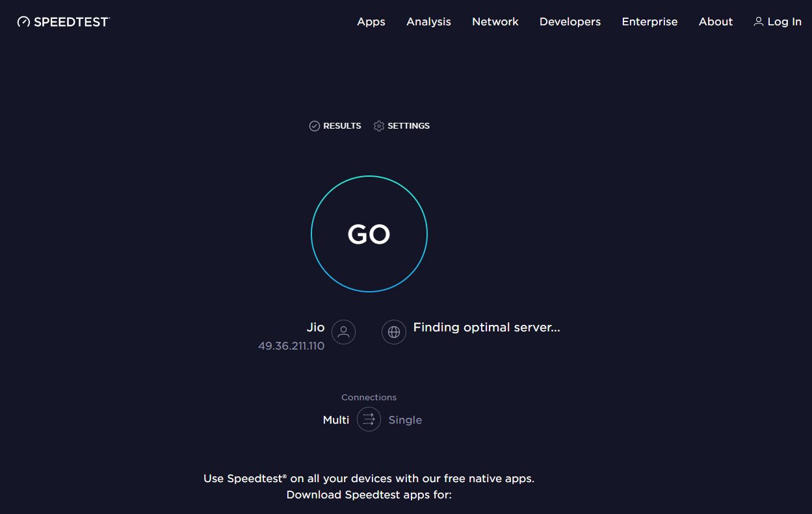Select the Analysis tab

click(428, 21)
